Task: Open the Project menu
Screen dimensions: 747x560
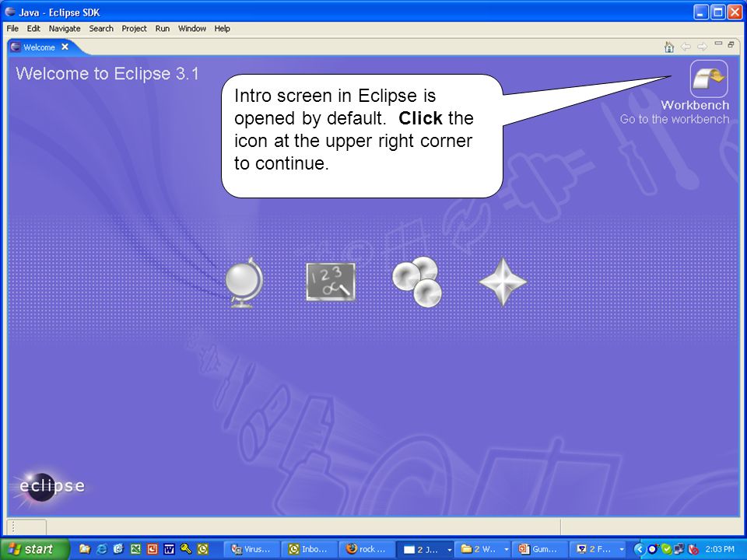Action: [134, 29]
